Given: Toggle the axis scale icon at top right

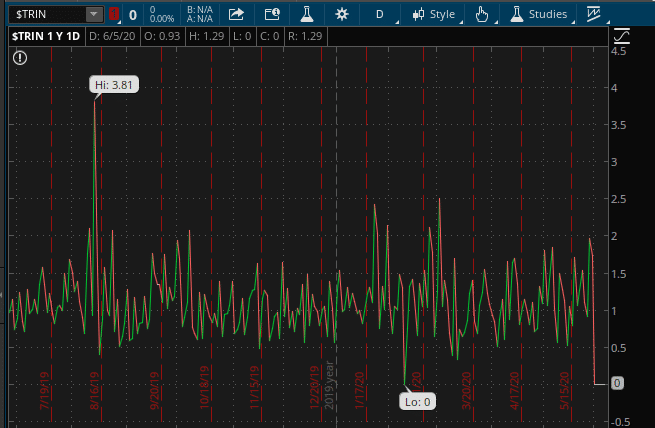Looking at the screenshot, I should 622,36.
